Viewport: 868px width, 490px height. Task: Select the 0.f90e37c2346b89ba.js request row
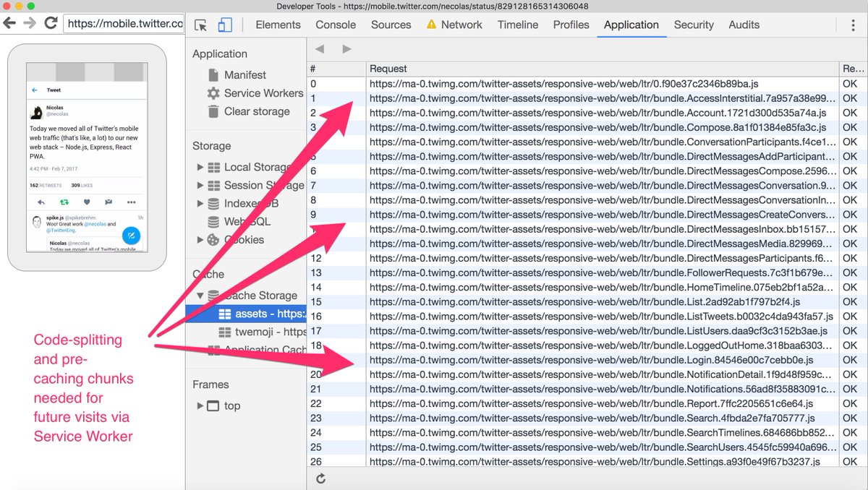click(587, 84)
